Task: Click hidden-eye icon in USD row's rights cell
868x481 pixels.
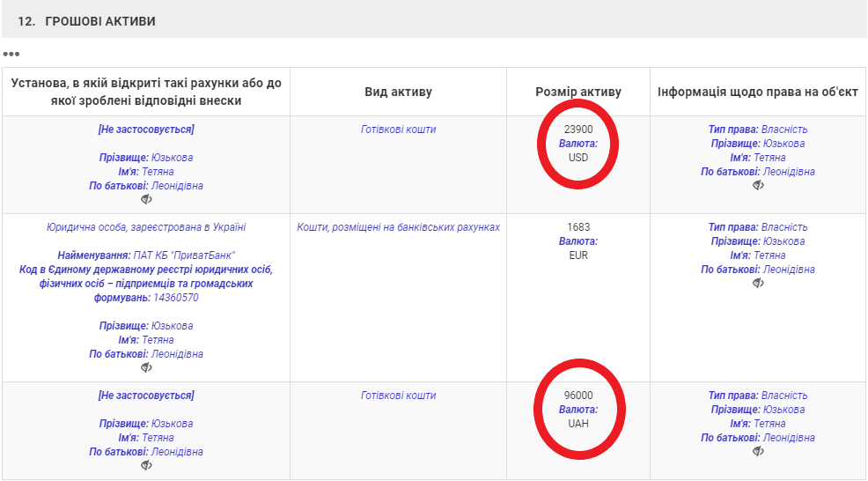Action: coord(758,186)
